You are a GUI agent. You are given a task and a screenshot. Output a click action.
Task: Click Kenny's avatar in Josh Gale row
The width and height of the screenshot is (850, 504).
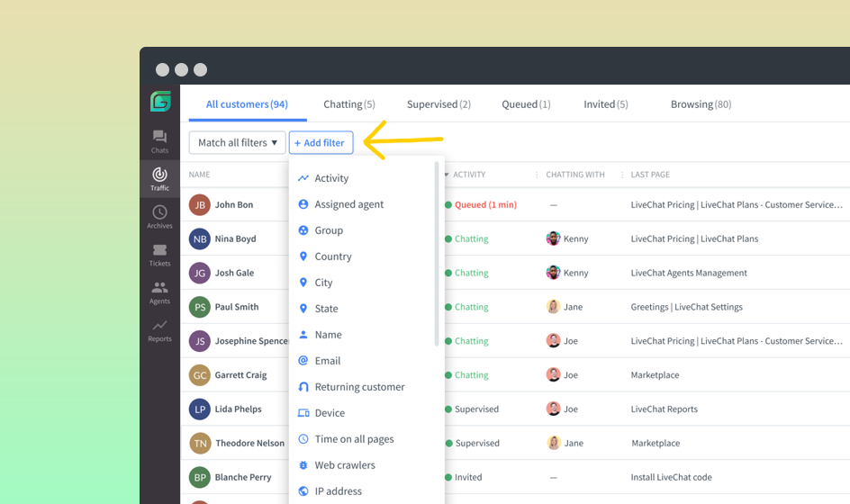pyautogui.click(x=553, y=273)
